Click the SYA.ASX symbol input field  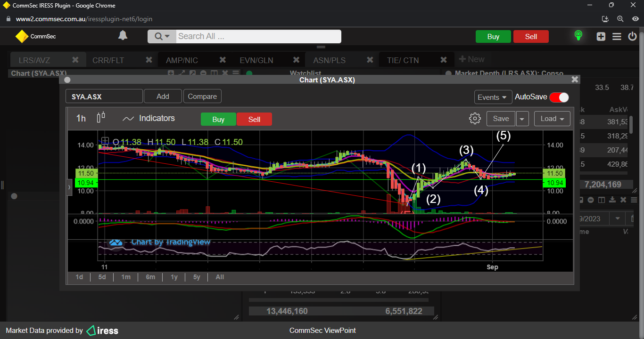(104, 97)
